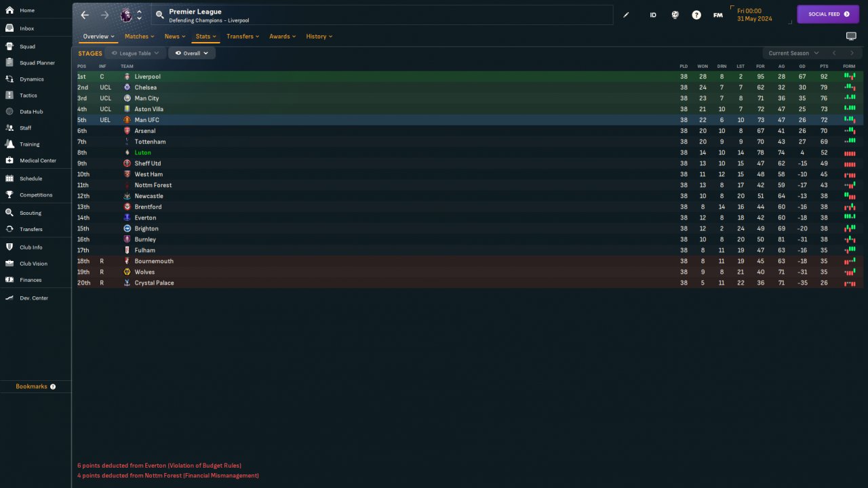Switch to the Stats tab
The height and width of the screenshot is (488, 868).
click(206, 37)
